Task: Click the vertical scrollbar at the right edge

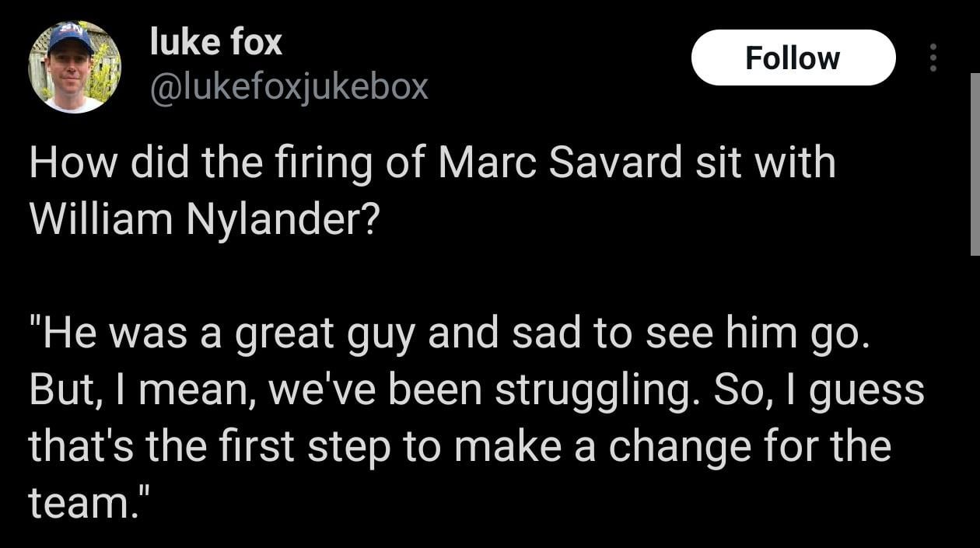Action: [x=975, y=163]
